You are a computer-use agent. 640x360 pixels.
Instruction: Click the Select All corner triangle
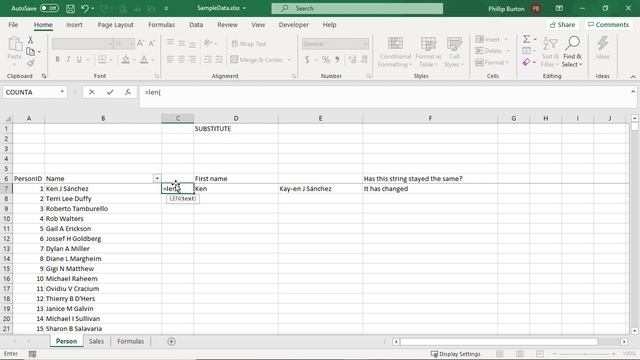pos(7,118)
